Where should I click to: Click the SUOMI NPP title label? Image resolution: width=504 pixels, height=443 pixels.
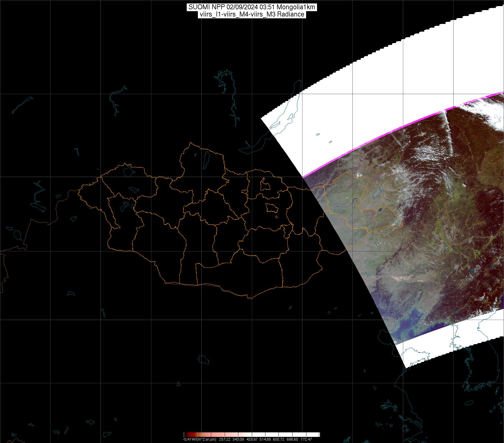(252, 7)
